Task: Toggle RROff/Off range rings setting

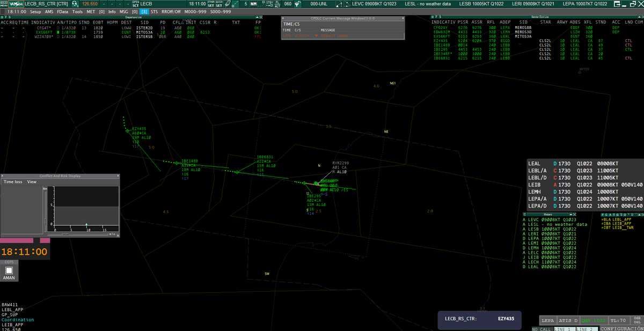Action: [171, 11]
